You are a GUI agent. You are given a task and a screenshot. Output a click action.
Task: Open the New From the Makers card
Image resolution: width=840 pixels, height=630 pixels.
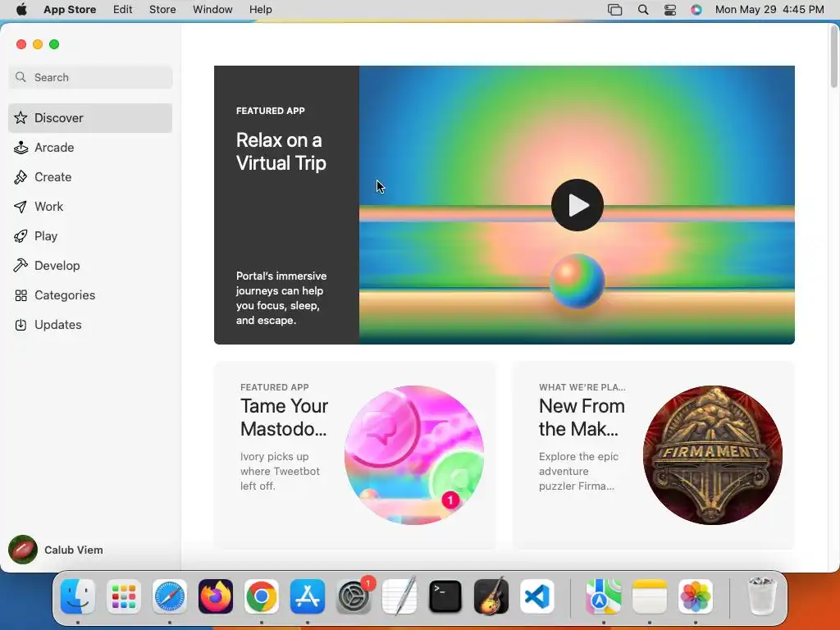653,454
